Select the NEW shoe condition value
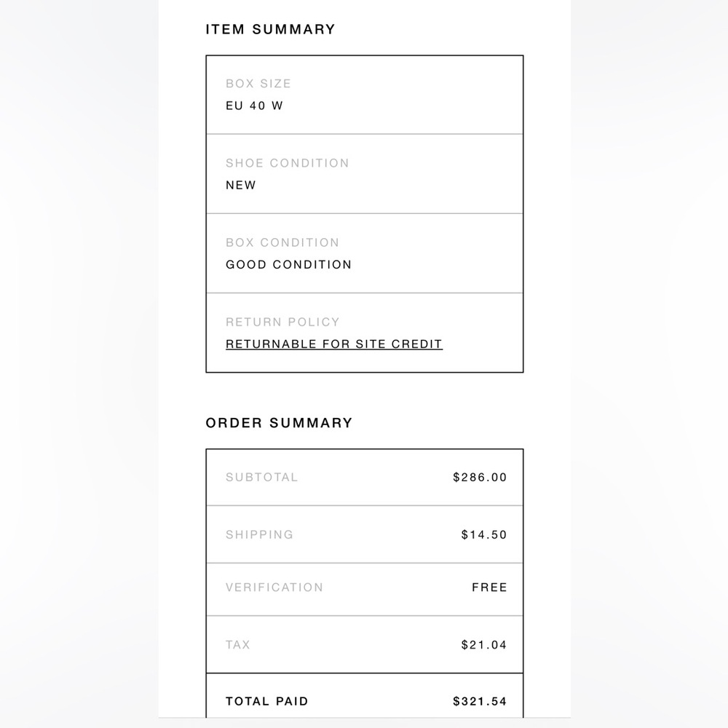The image size is (728, 728). pyautogui.click(x=240, y=185)
